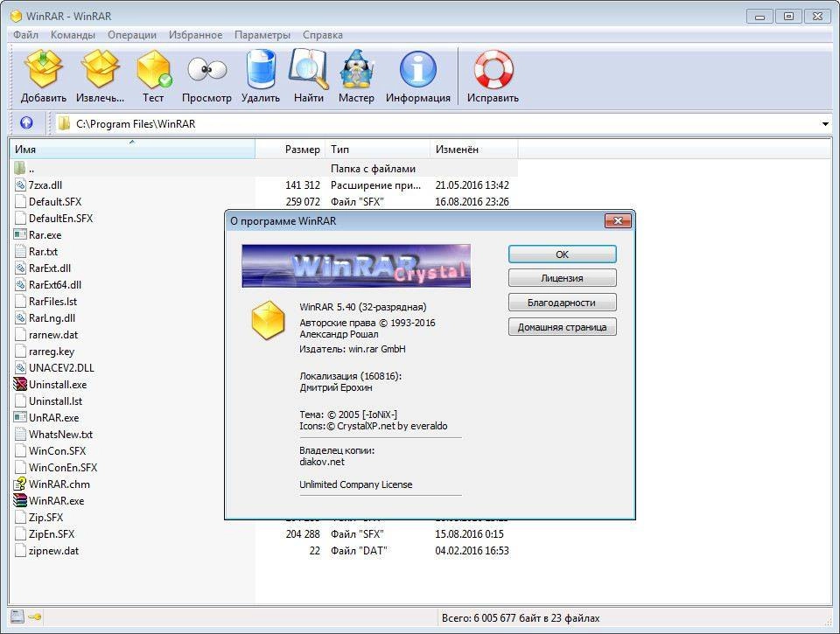This screenshot has height=634, width=840.
Task: Open the Файл menu
Action: pyautogui.click(x=25, y=35)
